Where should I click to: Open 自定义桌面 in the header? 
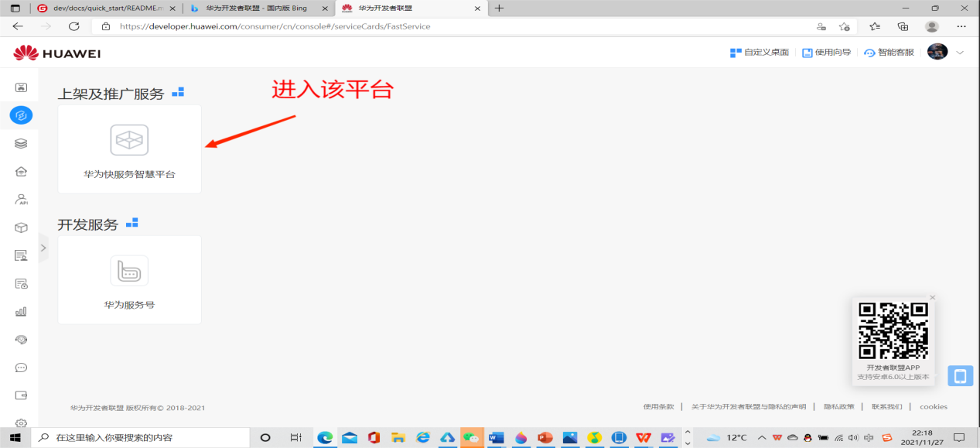click(760, 53)
